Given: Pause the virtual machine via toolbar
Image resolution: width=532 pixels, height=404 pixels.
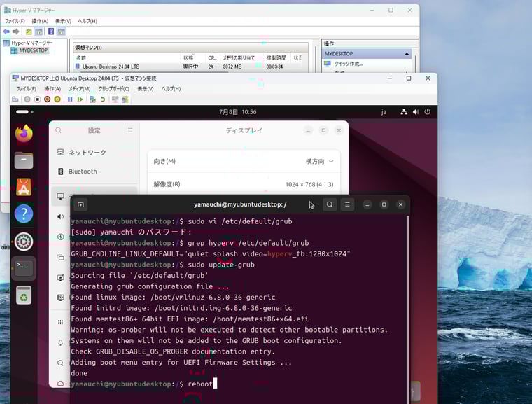Looking at the screenshot, I should pyautogui.click(x=70, y=99).
